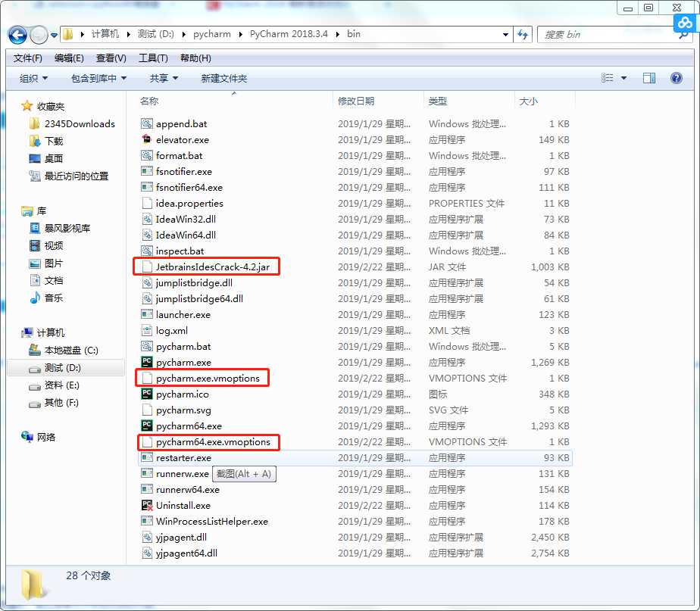This screenshot has width=700, height=611.
Task: Select the elevator.exe file icon
Action: coord(146,139)
